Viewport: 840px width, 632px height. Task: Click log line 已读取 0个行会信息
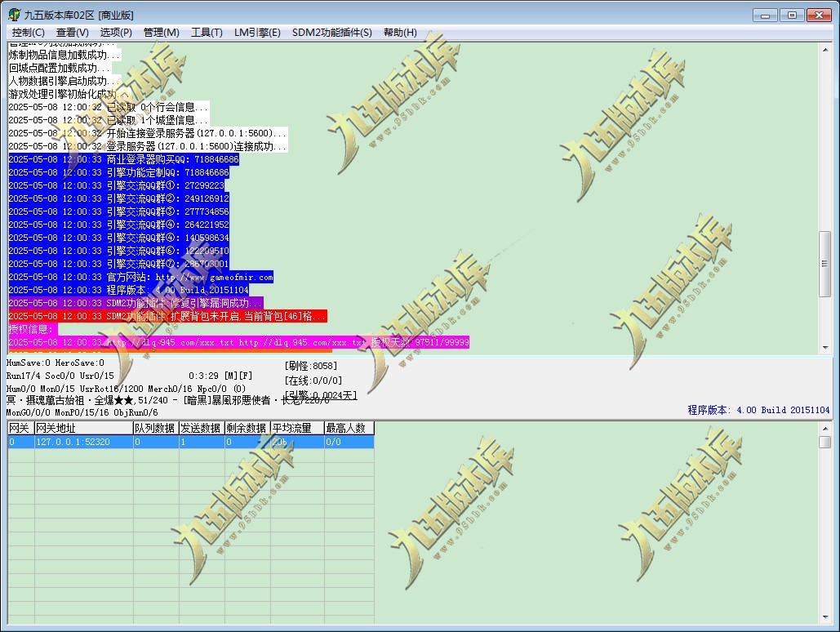(x=109, y=107)
